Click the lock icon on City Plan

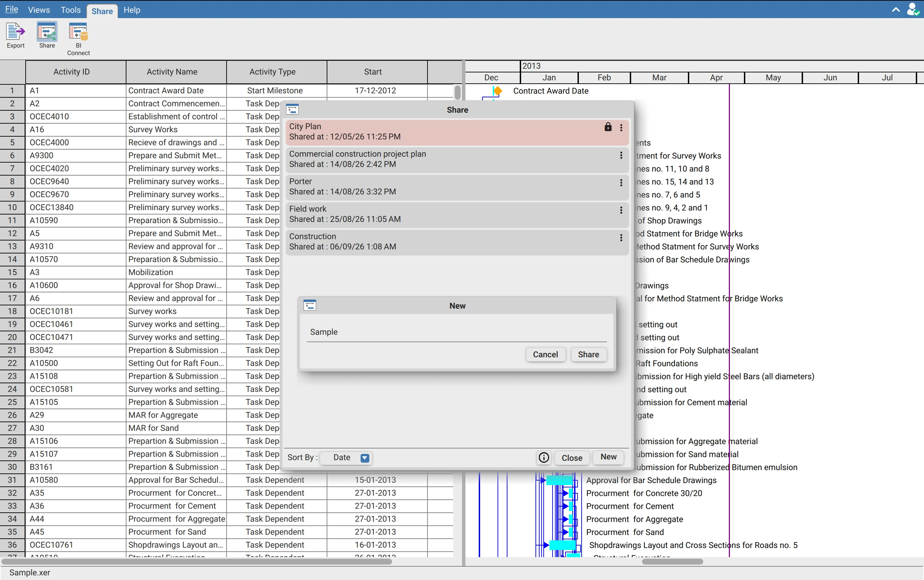[608, 127]
